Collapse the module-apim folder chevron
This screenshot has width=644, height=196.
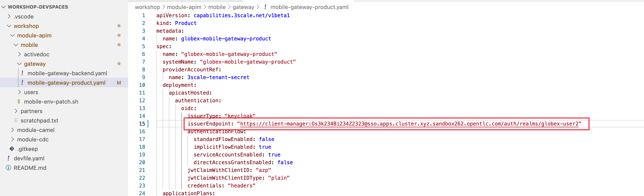tap(12, 35)
